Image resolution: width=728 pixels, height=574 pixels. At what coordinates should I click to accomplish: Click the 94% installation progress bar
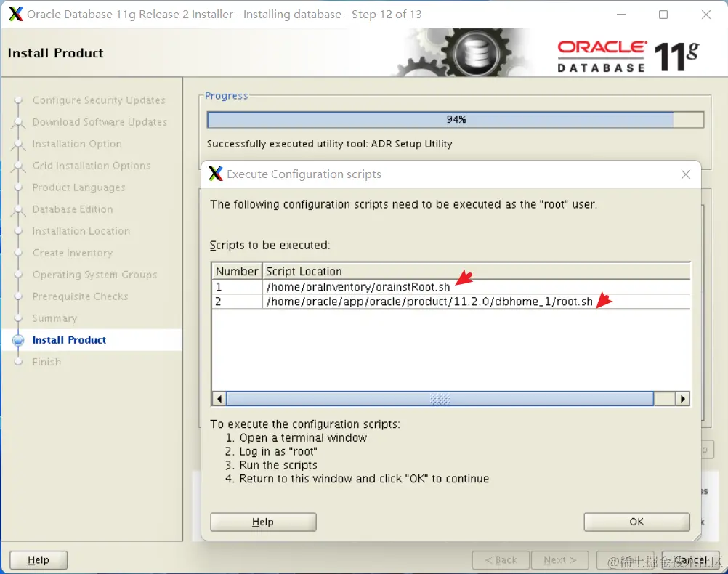pos(456,120)
